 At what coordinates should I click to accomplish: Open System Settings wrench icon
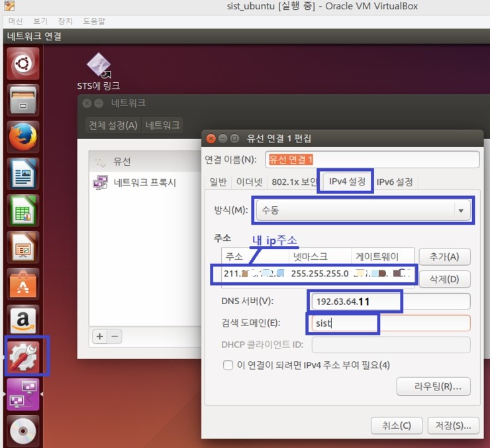click(23, 357)
